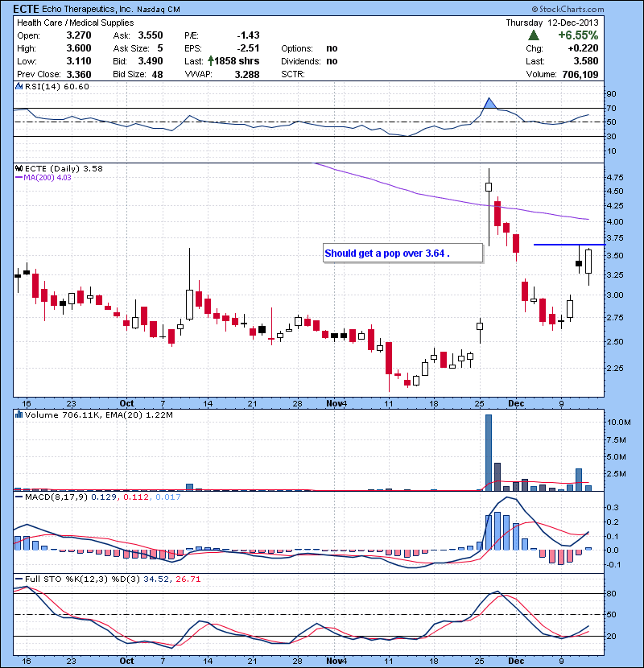Open the StockCharts.com copyright link
644x668 pixels.
(568, 9)
